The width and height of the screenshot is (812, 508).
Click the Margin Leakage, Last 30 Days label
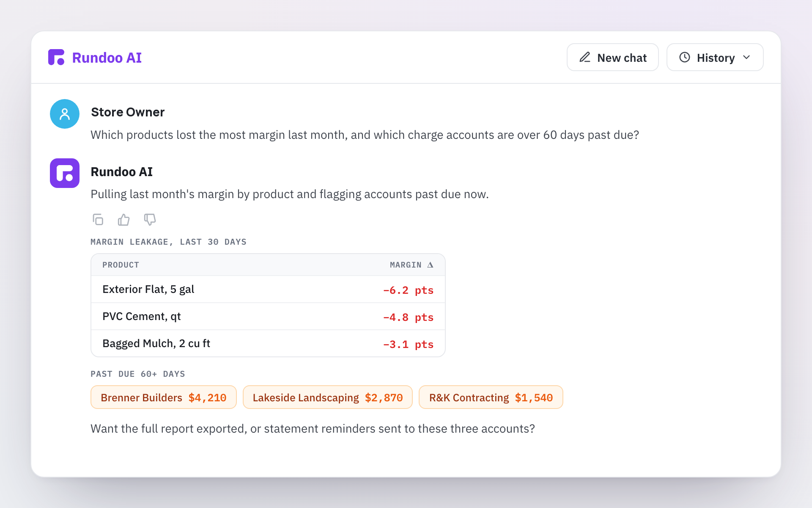coord(168,242)
